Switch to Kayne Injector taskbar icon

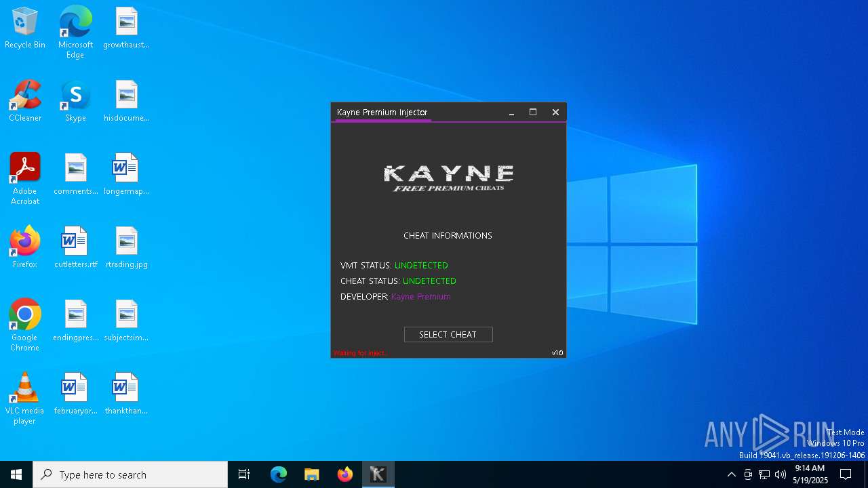tap(378, 474)
